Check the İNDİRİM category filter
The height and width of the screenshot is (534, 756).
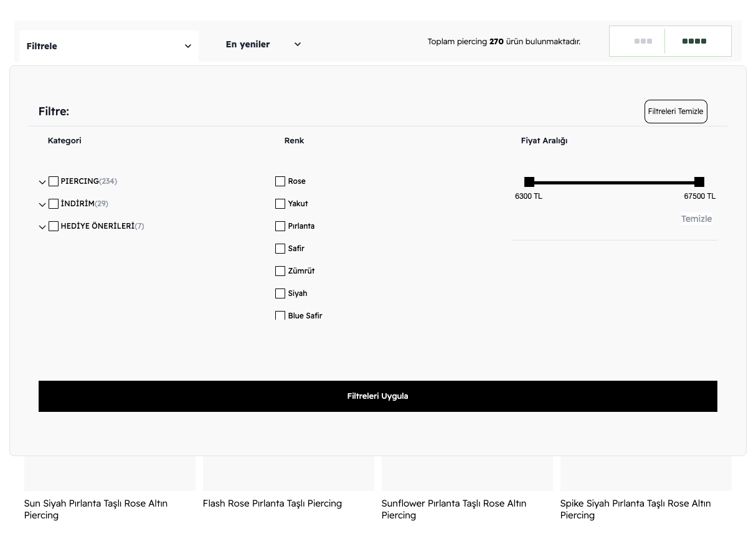point(54,204)
